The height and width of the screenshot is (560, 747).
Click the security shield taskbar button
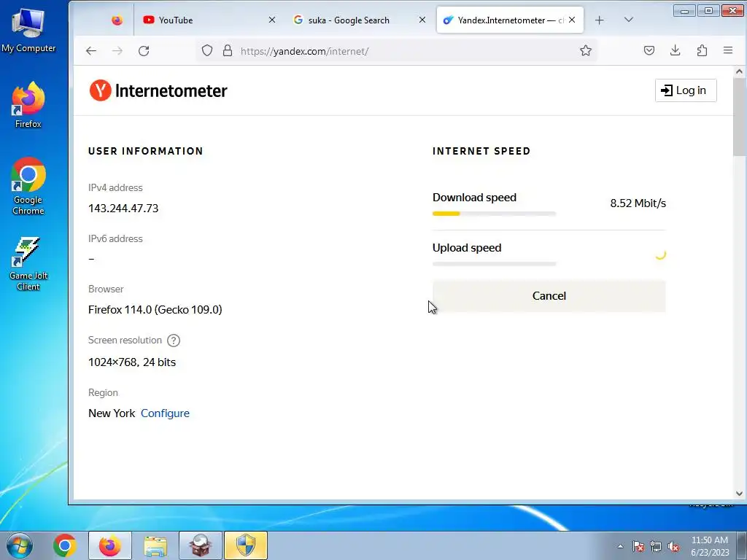click(x=246, y=545)
